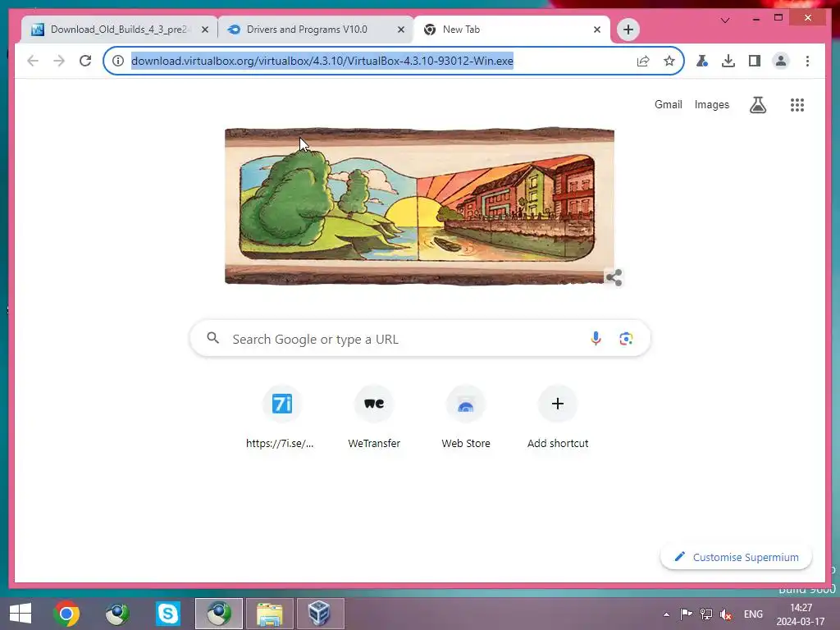
Task: Share the Google Doodle
Action: 614,277
